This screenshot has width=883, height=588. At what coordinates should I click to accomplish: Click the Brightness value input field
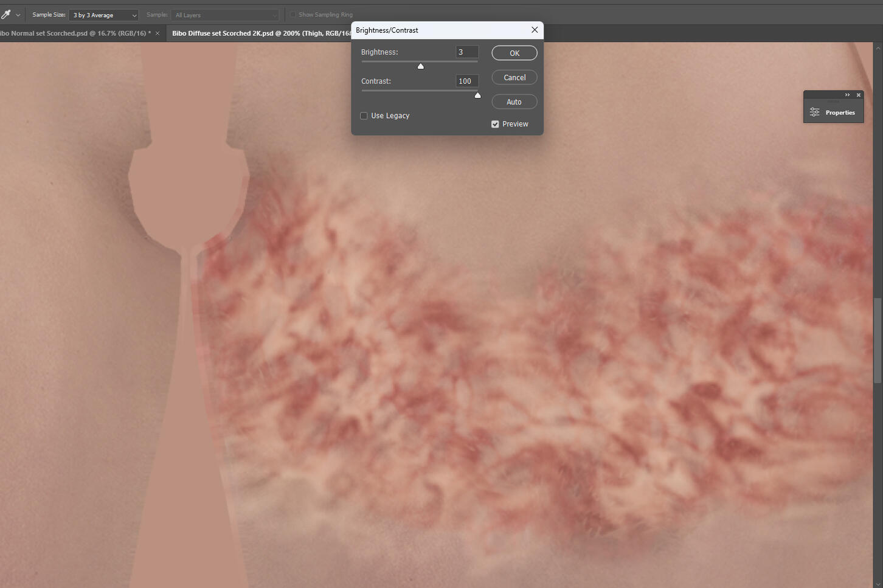point(466,52)
